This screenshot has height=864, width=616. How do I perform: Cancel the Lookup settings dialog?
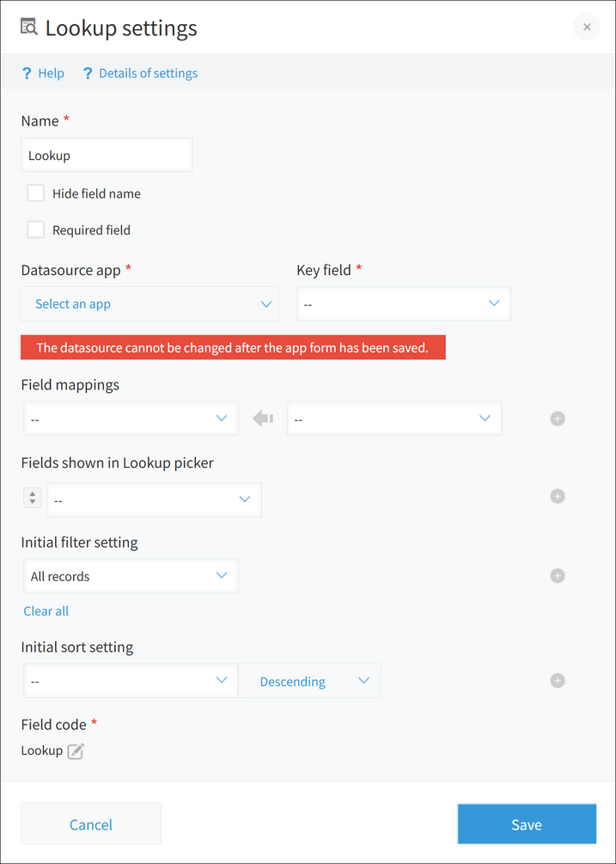click(90, 824)
